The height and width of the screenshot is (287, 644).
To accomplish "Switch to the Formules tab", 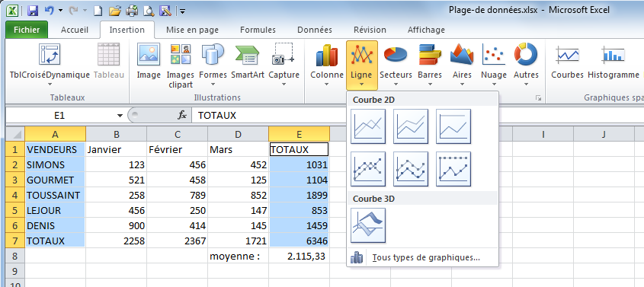I will [x=258, y=30].
